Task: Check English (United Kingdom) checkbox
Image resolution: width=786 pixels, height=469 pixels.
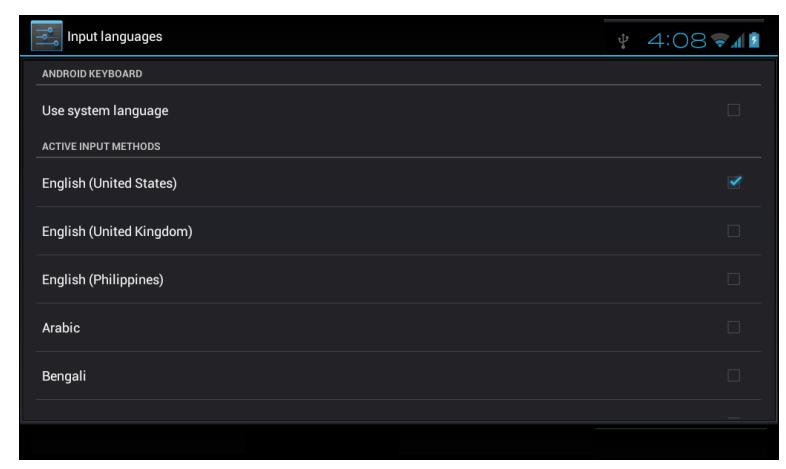Action: point(733,231)
